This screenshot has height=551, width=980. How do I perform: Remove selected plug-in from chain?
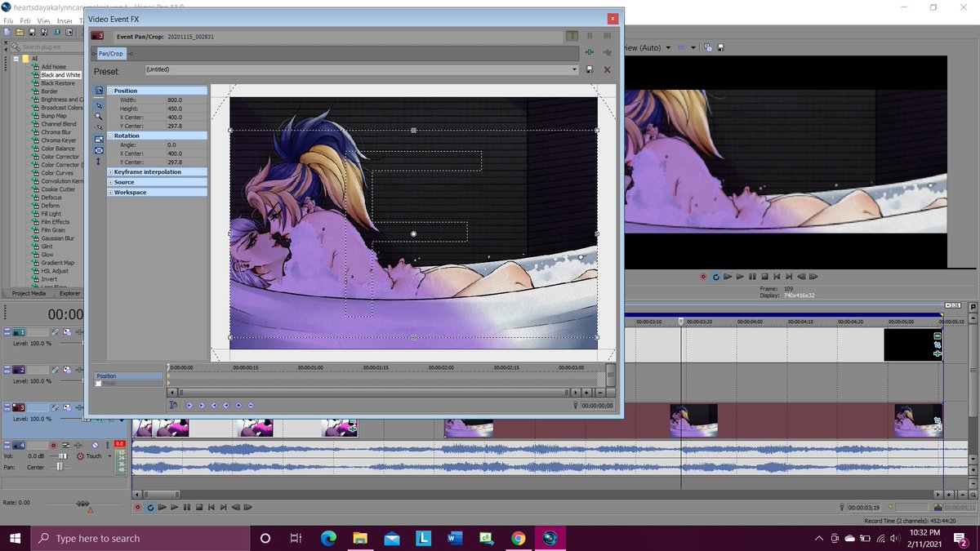[x=607, y=52]
